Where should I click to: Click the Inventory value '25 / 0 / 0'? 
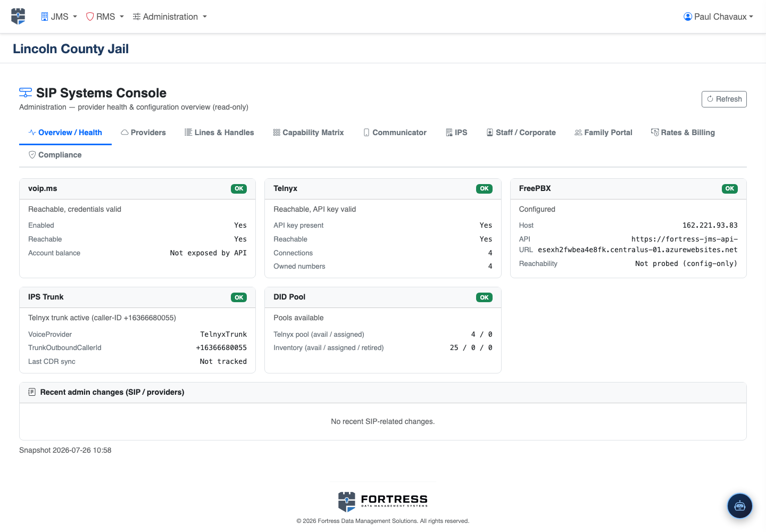click(x=471, y=348)
